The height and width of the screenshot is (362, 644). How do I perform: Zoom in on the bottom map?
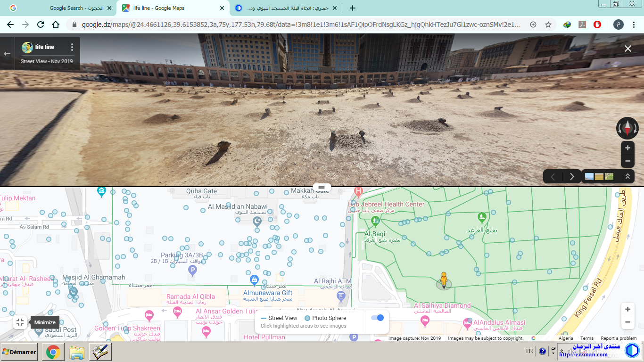coord(627,310)
